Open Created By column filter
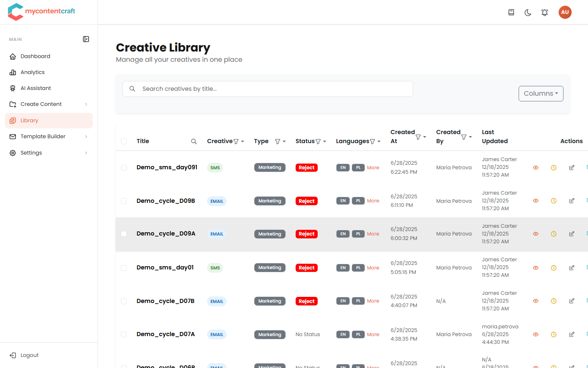This screenshot has width=588, height=368. [x=464, y=137]
